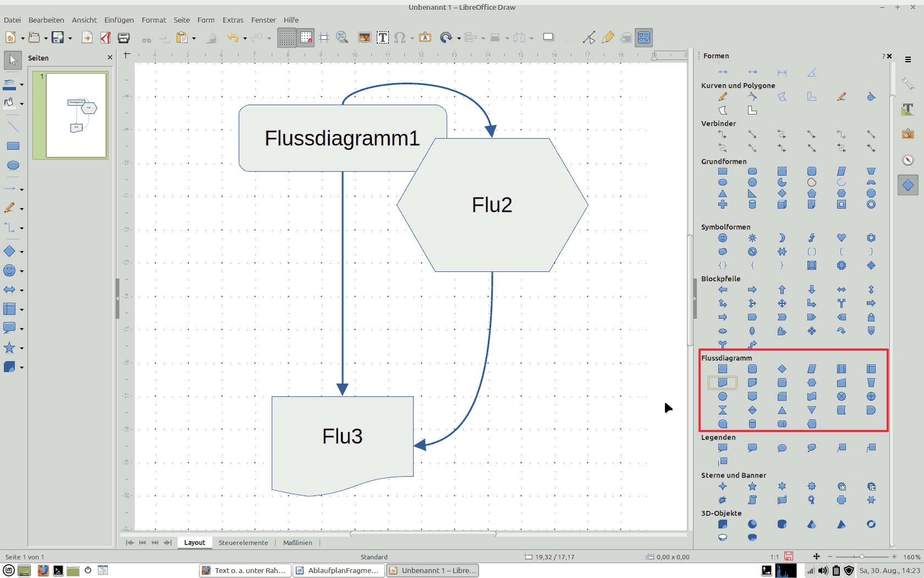Choose the freeform line pencil in Kurven und Polygone
Screen dimensions: 924x578
723,97
